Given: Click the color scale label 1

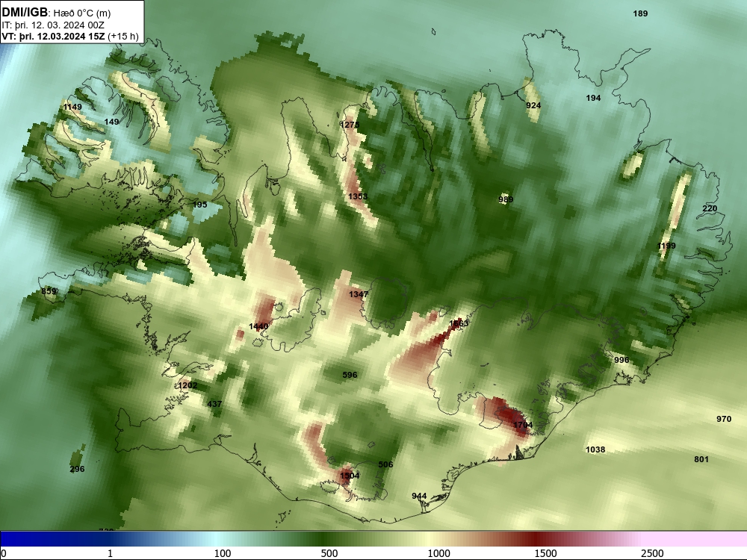Looking at the screenshot, I should (110, 553).
